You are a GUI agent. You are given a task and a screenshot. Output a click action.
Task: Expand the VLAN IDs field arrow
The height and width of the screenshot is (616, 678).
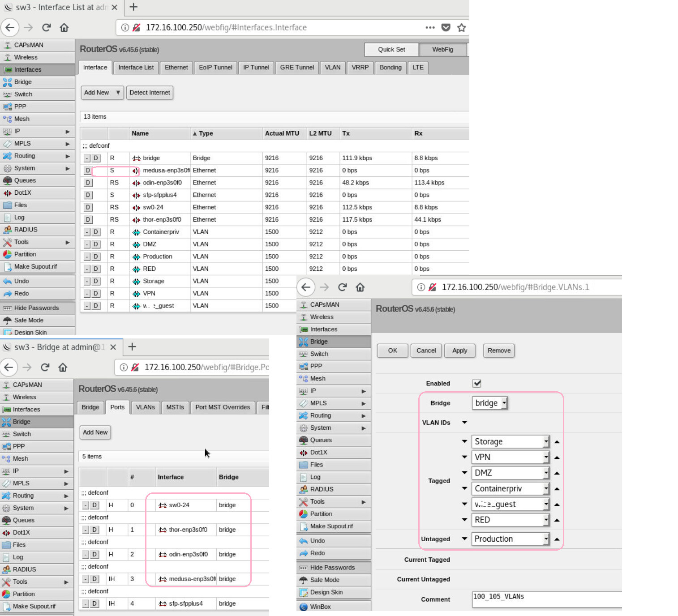(464, 422)
